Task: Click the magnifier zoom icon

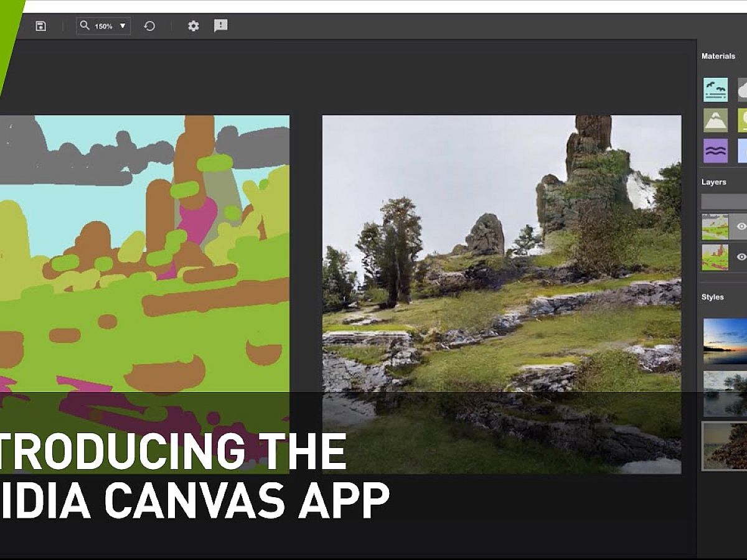Action: coord(85,26)
